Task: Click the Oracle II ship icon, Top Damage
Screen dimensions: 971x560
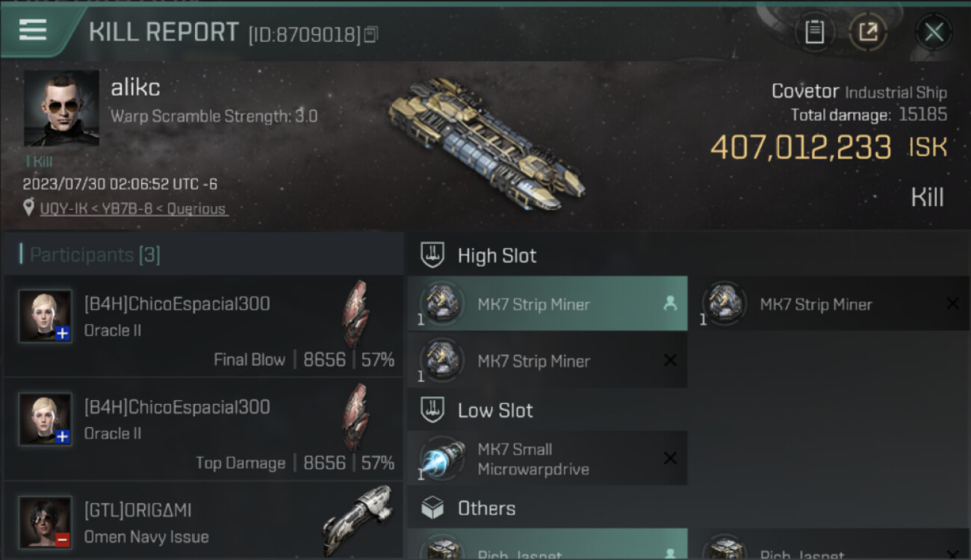Action: click(356, 417)
